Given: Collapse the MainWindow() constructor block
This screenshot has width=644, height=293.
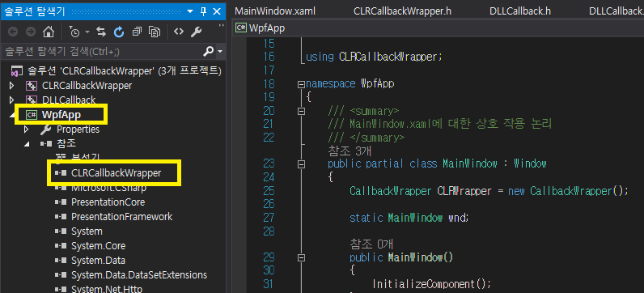Looking at the screenshot, I should [x=301, y=258].
